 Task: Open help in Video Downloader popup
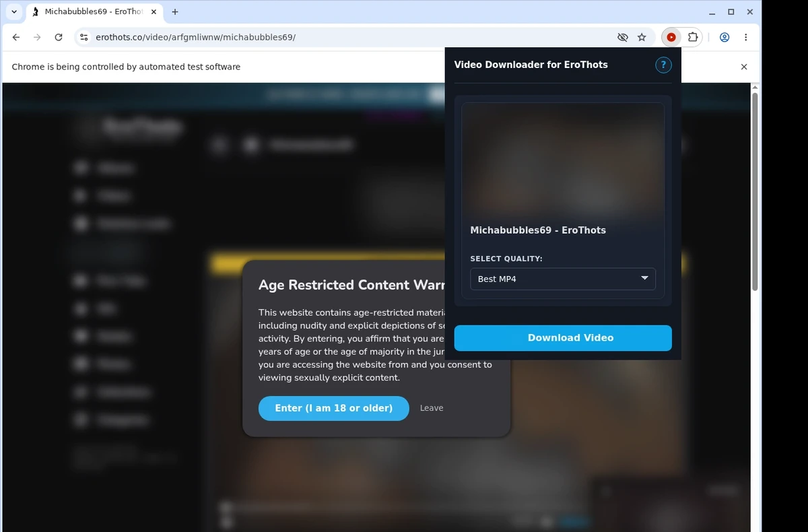pos(663,65)
